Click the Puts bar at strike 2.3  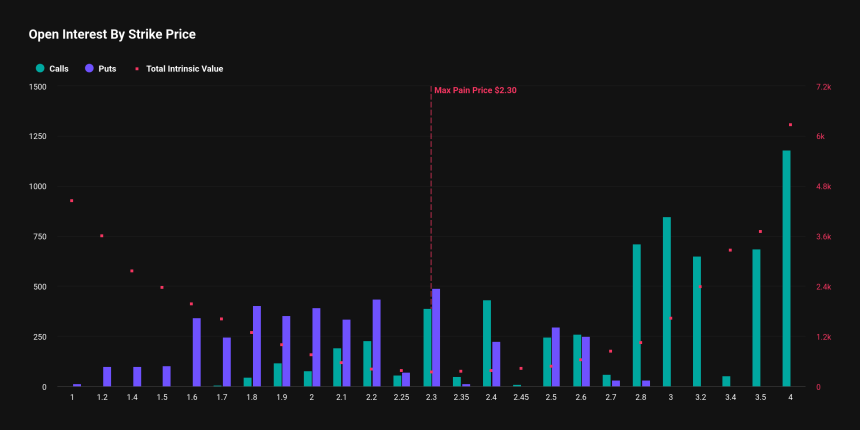436,338
